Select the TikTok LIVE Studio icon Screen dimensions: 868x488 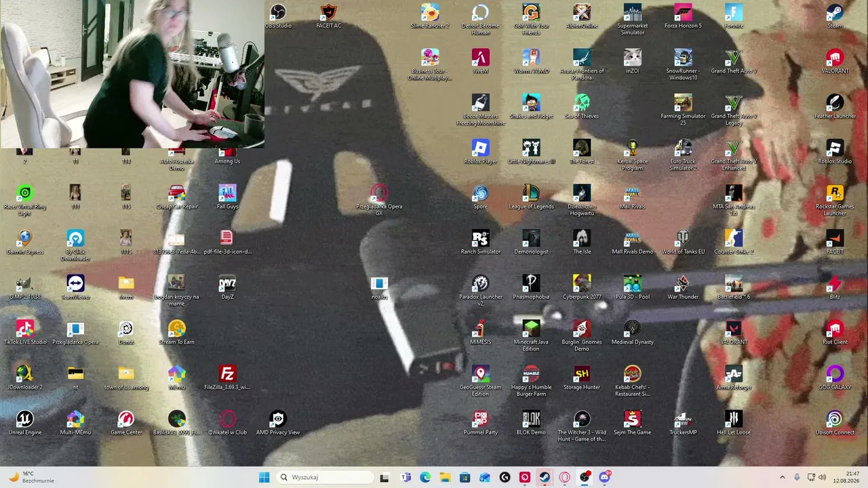25,332
